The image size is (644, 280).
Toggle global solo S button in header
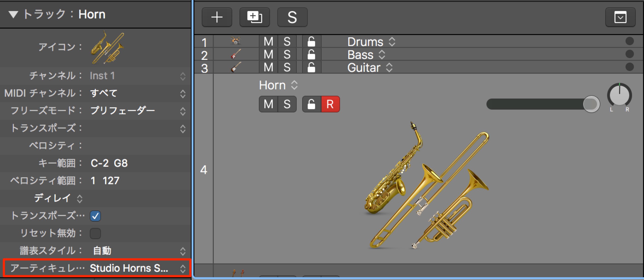tap(292, 17)
